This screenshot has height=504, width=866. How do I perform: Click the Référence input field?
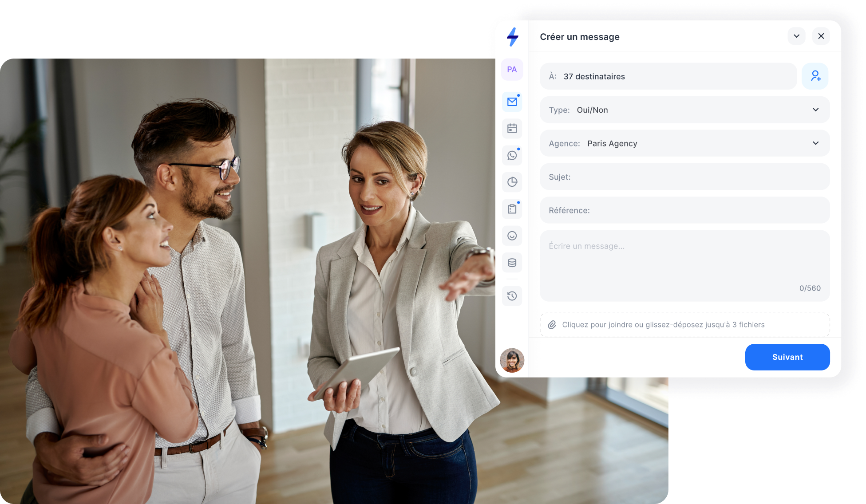684,210
